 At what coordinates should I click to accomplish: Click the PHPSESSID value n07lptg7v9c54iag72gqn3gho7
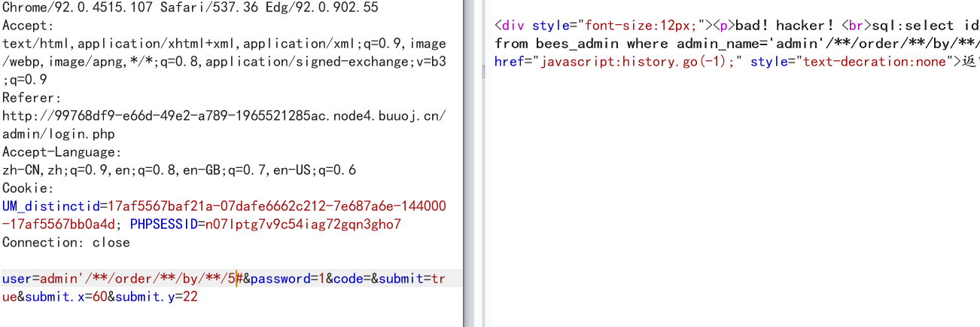click(x=303, y=225)
